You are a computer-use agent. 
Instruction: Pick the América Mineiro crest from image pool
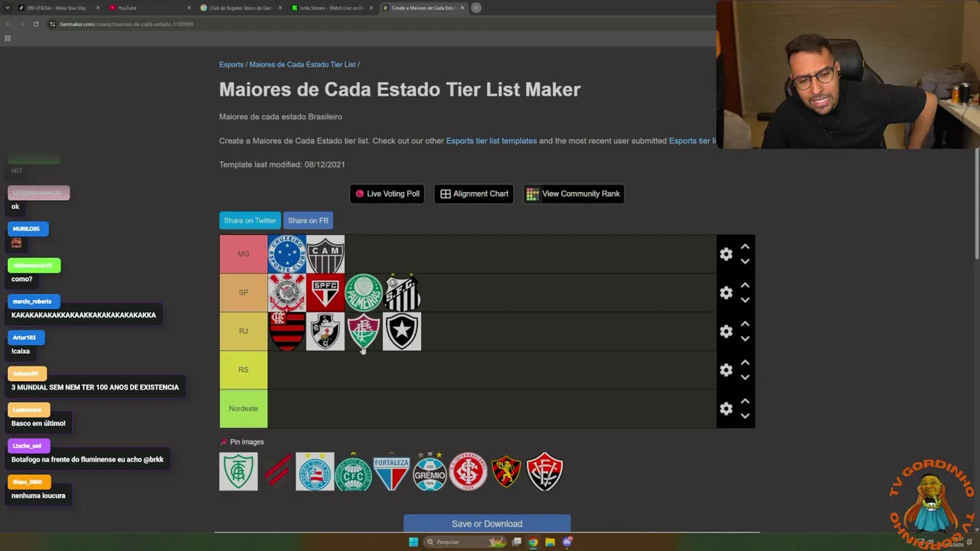click(x=238, y=471)
